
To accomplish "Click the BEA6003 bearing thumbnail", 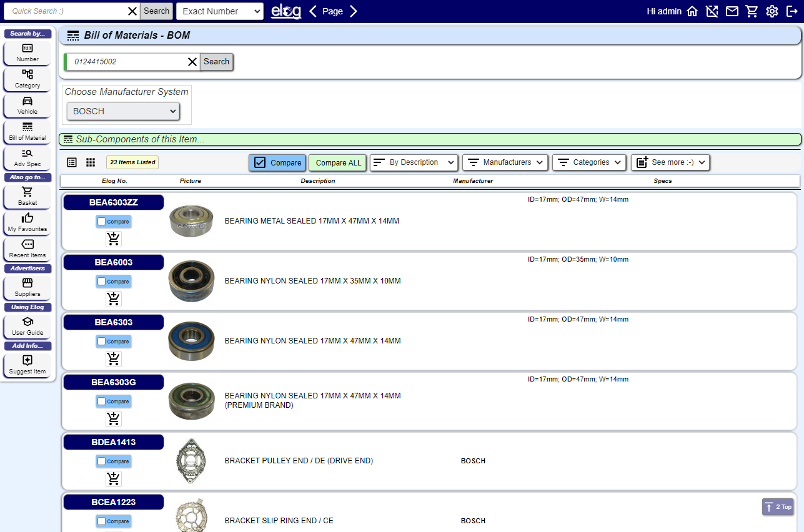I will 191,281.
